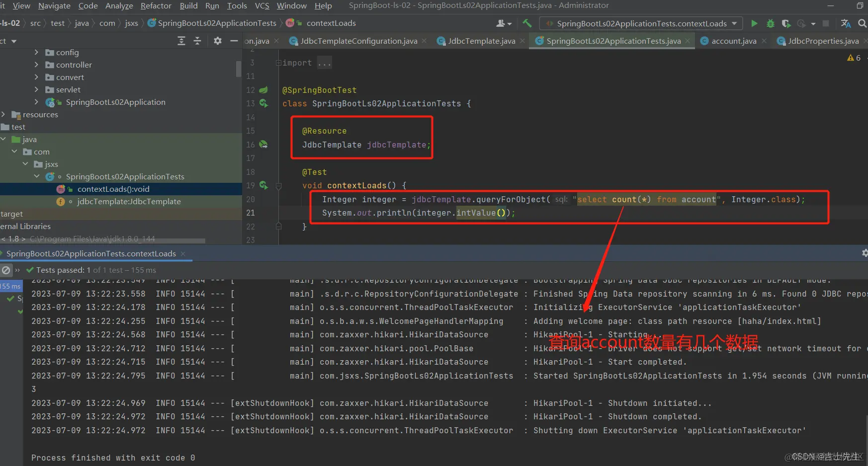Open the run configuration dropdown
The width and height of the screenshot is (868, 466).
[x=641, y=23]
